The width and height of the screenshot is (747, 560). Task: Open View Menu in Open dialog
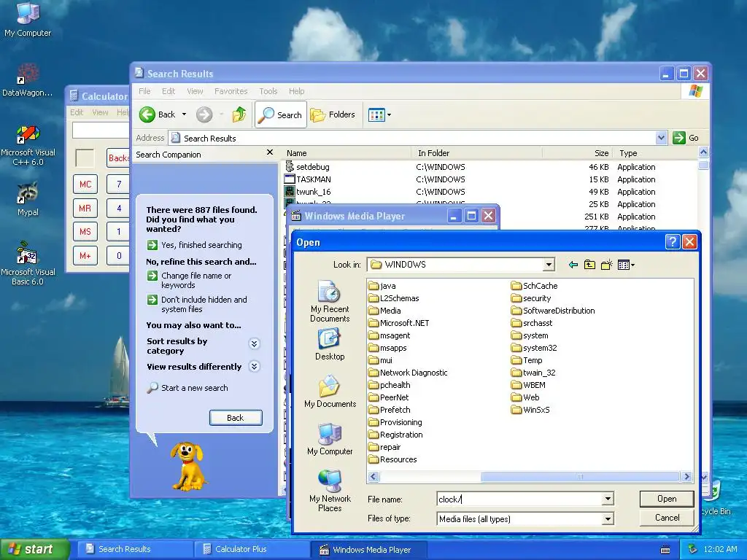click(x=625, y=265)
